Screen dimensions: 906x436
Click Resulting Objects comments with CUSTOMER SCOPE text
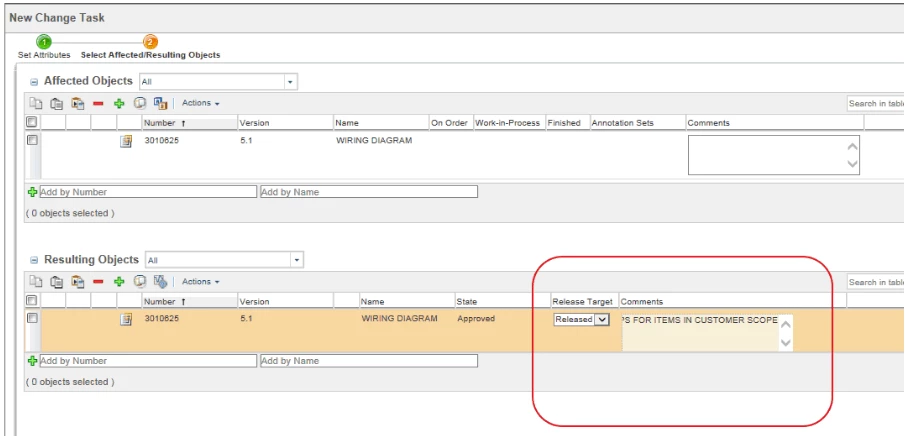coord(707,333)
